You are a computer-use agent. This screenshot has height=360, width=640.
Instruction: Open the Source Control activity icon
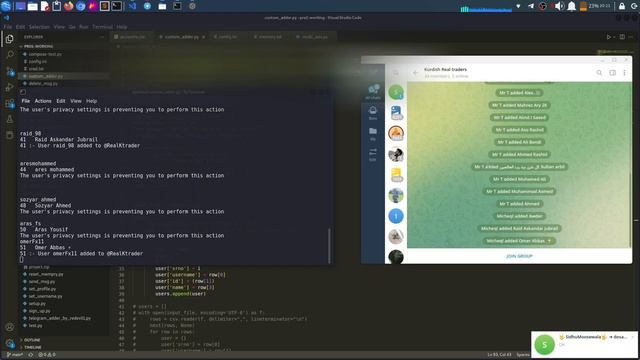(x=10, y=72)
